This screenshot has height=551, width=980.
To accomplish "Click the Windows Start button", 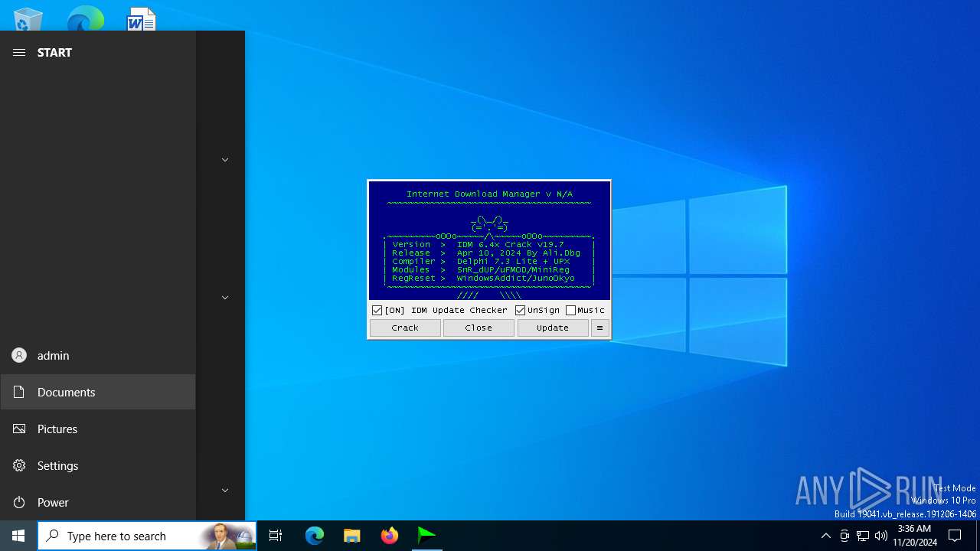I will coord(18,536).
